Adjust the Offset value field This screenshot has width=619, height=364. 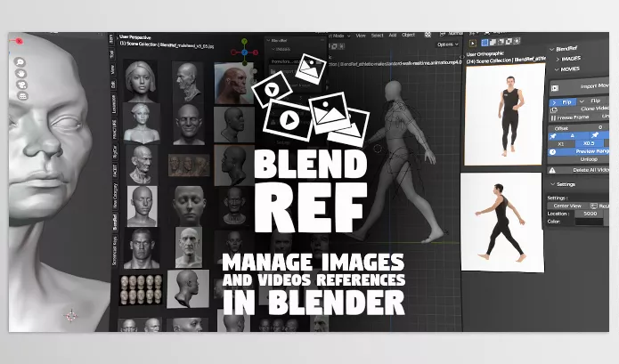tap(579, 128)
